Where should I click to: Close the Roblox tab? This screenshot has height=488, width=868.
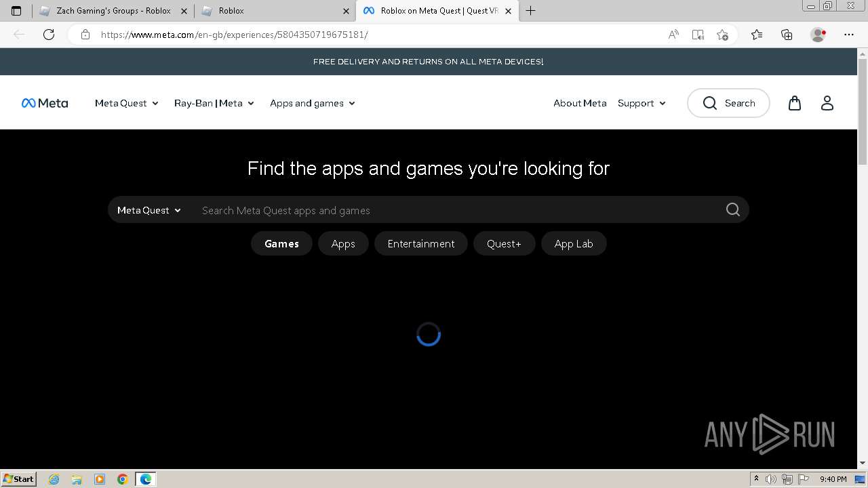click(x=346, y=11)
